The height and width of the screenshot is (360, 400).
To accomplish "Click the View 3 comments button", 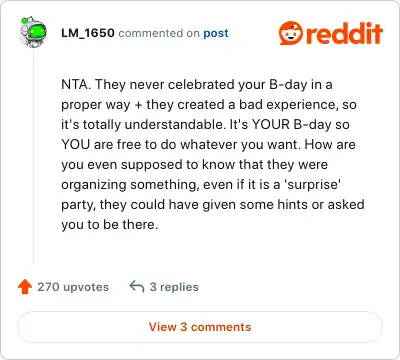I will click(x=200, y=327).
